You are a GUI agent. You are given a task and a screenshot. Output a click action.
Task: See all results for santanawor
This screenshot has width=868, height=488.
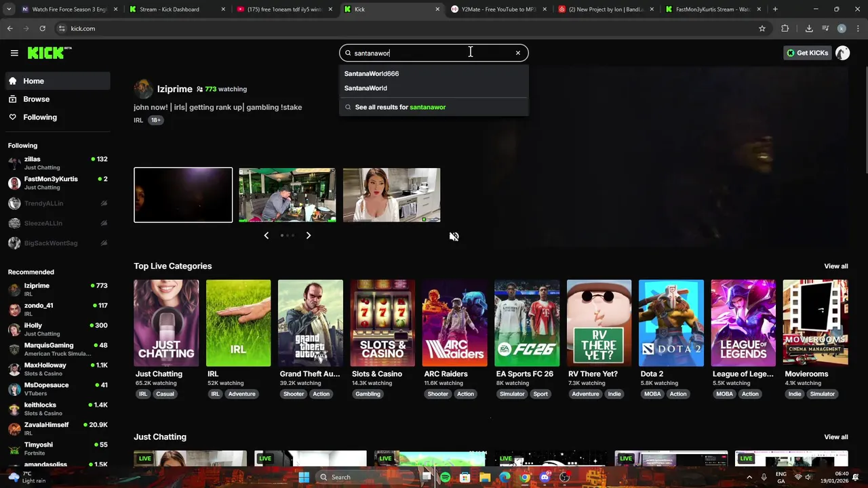point(434,107)
